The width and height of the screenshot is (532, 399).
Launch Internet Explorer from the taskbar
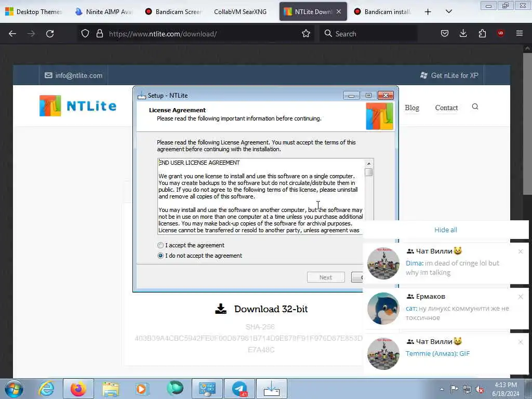46,389
